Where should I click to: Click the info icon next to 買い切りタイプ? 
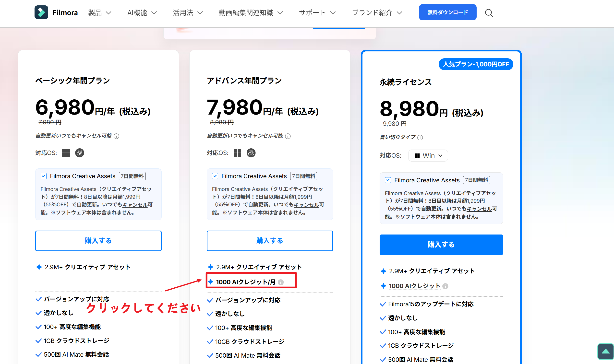(x=420, y=137)
